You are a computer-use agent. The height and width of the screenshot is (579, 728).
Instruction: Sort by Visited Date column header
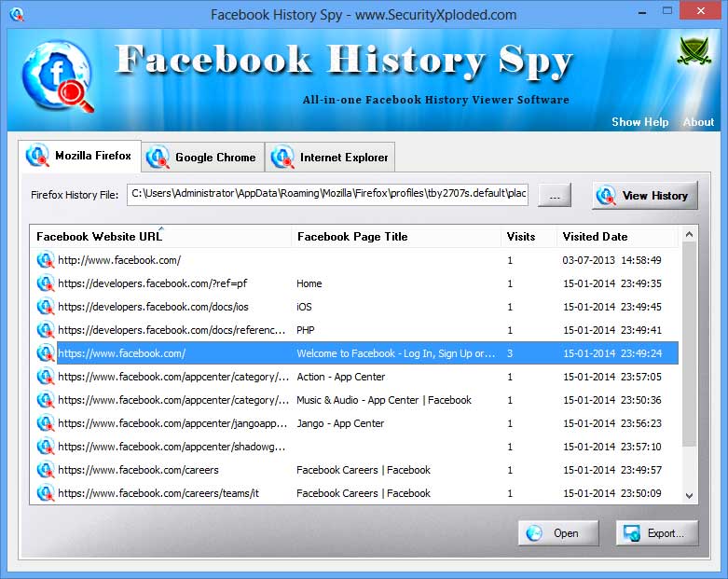pos(617,236)
